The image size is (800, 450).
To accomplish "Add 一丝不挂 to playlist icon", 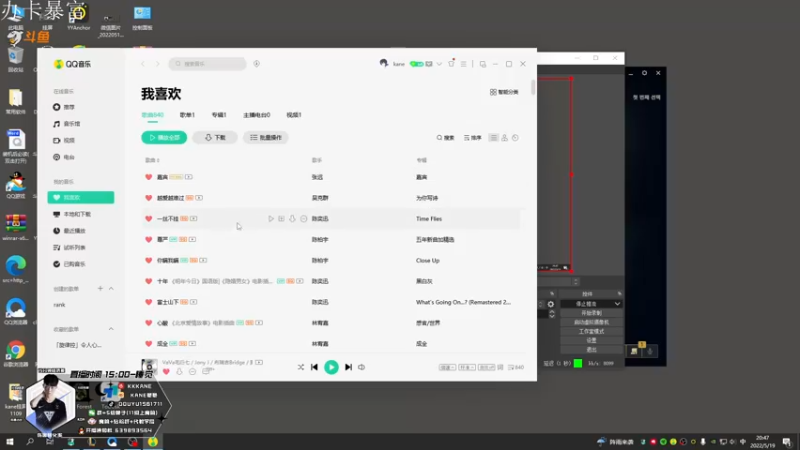I will click(282, 219).
